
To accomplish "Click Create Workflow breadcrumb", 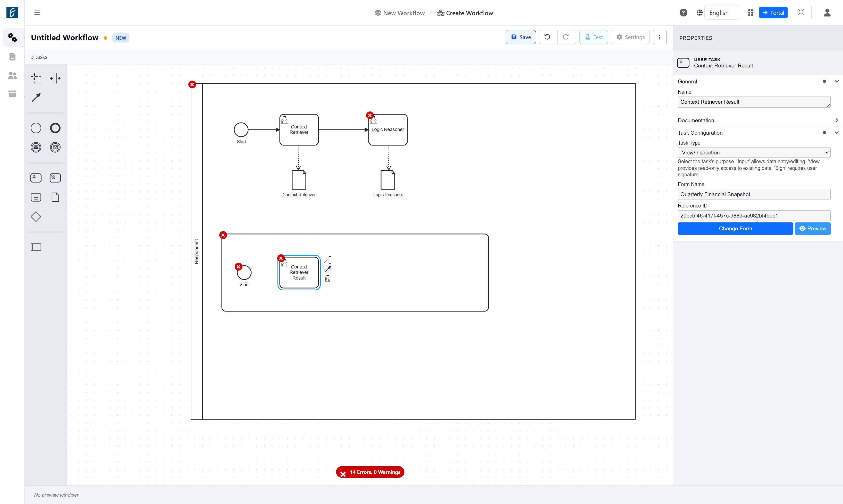I will tap(465, 13).
